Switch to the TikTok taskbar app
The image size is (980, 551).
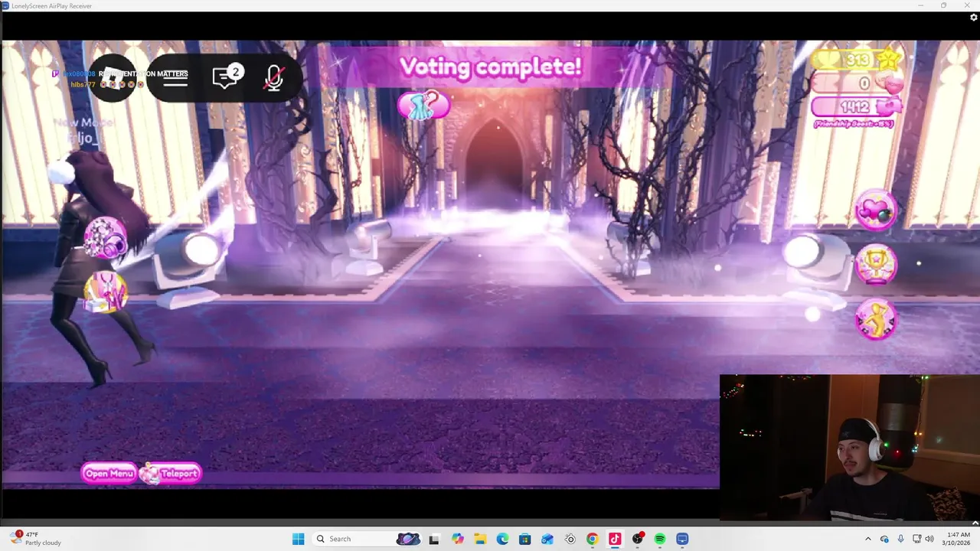click(x=615, y=539)
